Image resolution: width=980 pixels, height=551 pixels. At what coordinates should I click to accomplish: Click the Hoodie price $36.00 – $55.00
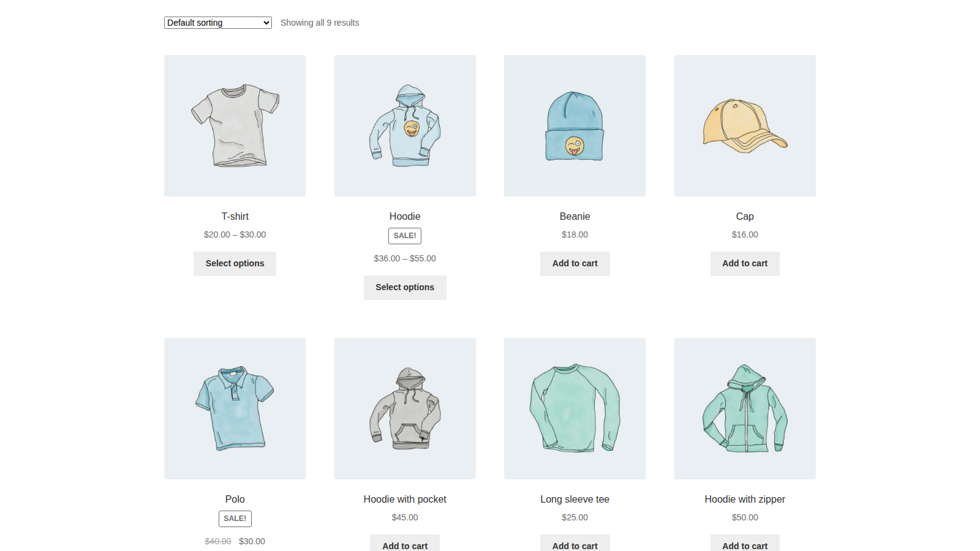click(405, 258)
